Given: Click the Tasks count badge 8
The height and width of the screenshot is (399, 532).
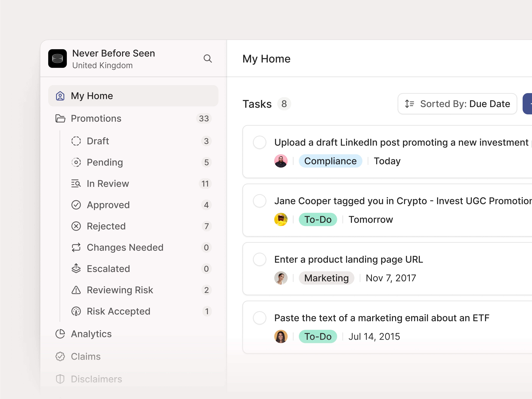Looking at the screenshot, I should pyautogui.click(x=284, y=104).
